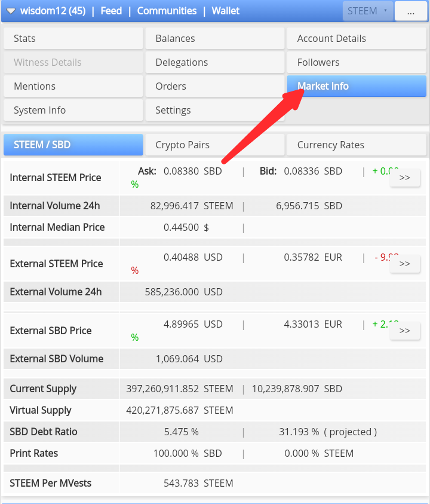Click the External Volume 24h label
The width and height of the screenshot is (430, 504).
click(x=56, y=292)
